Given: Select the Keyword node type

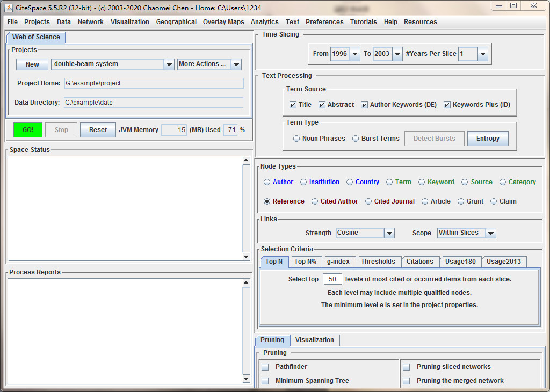Looking at the screenshot, I should (422, 182).
